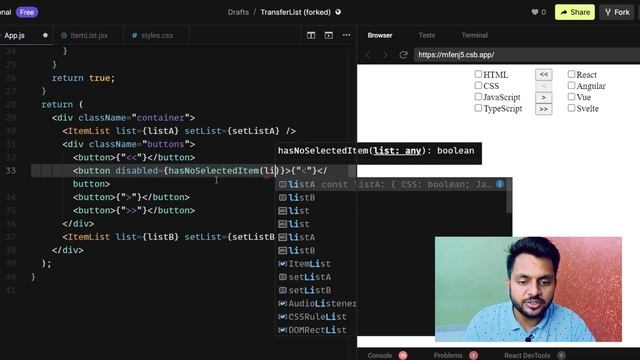The image size is (640, 360).
Task: Click the preview pane toggle icon
Action: pyautogui.click(x=329, y=36)
